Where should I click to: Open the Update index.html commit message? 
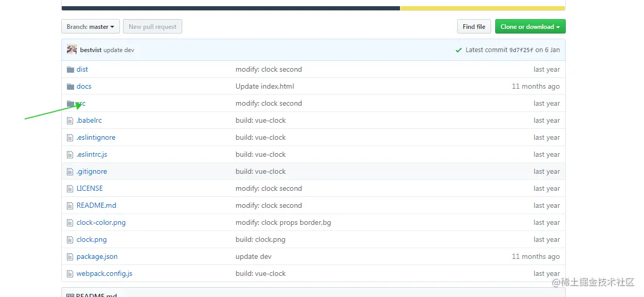(x=265, y=87)
